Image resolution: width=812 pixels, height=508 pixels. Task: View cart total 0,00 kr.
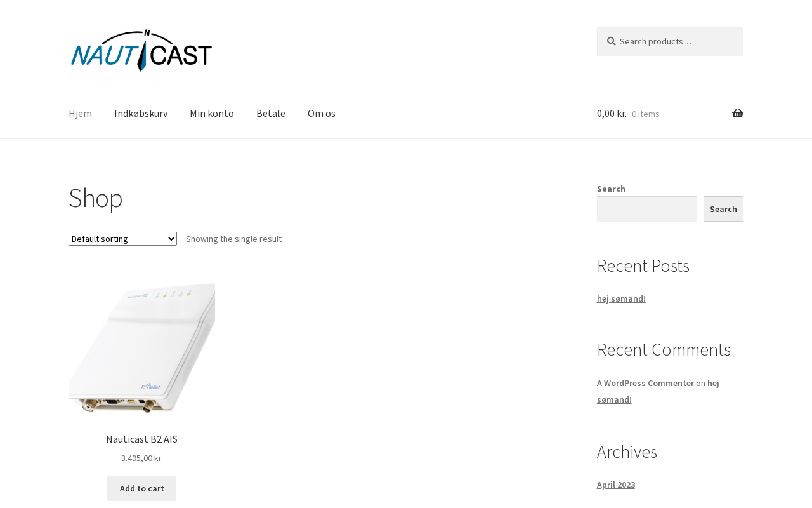[x=612, y=113]
